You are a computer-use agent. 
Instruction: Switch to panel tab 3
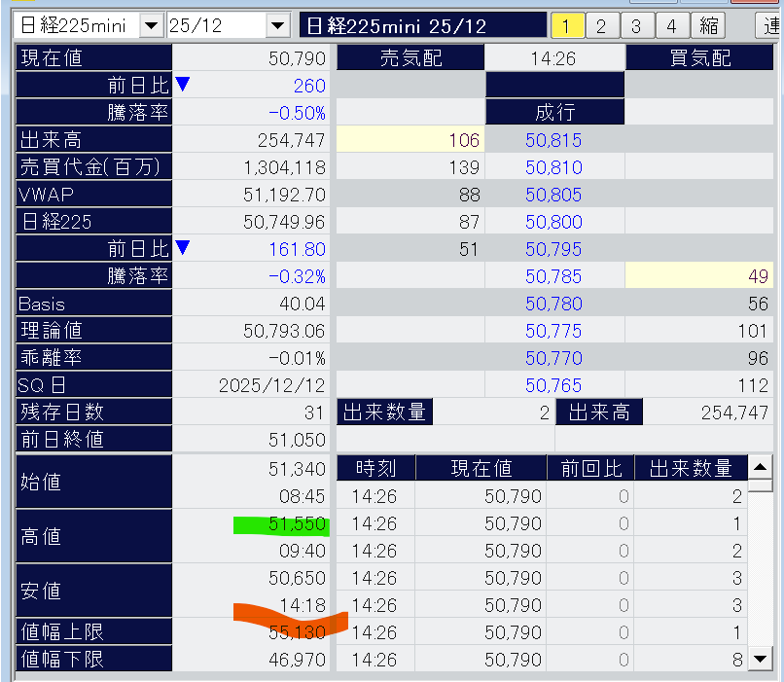tap(635, 25)
